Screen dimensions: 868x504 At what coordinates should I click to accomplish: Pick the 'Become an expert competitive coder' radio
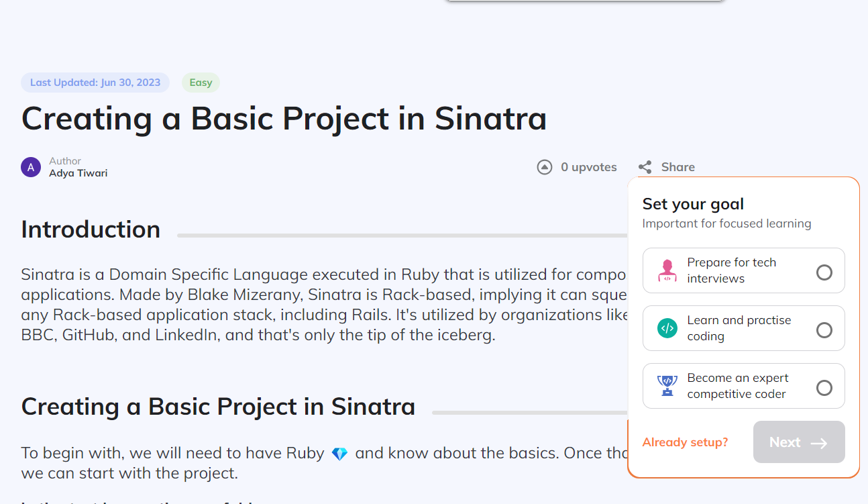tap(824, 387)
